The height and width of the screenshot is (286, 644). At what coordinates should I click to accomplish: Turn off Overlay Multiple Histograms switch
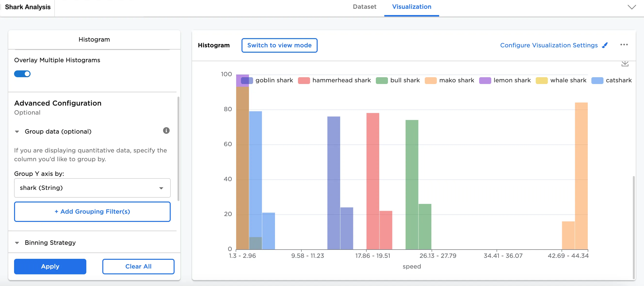tap(22, 74)
